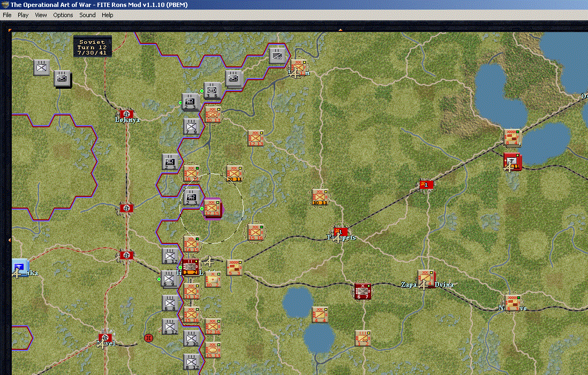Open the Help menu
This screenshot has height=375, width=588.
click(107, 15)
